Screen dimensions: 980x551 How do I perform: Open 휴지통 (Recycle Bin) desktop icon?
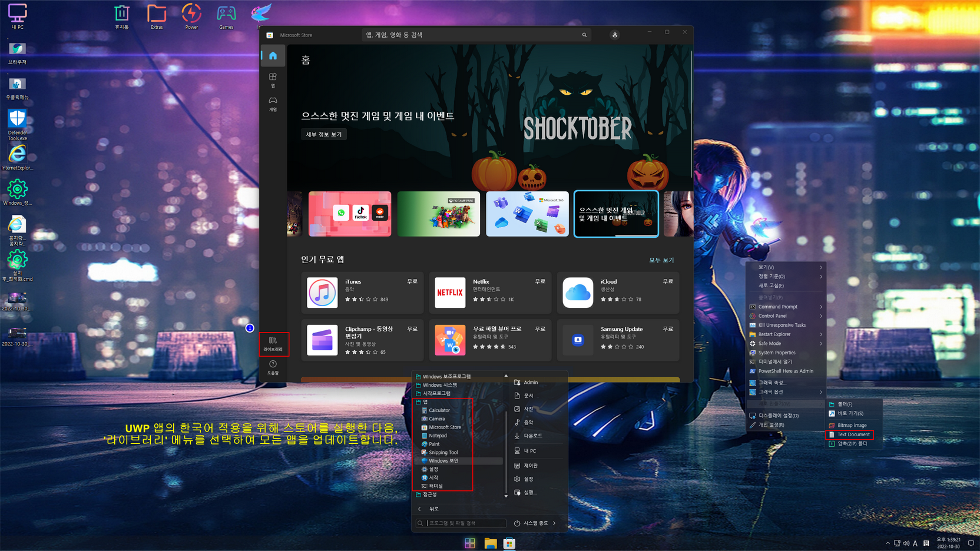122,16
